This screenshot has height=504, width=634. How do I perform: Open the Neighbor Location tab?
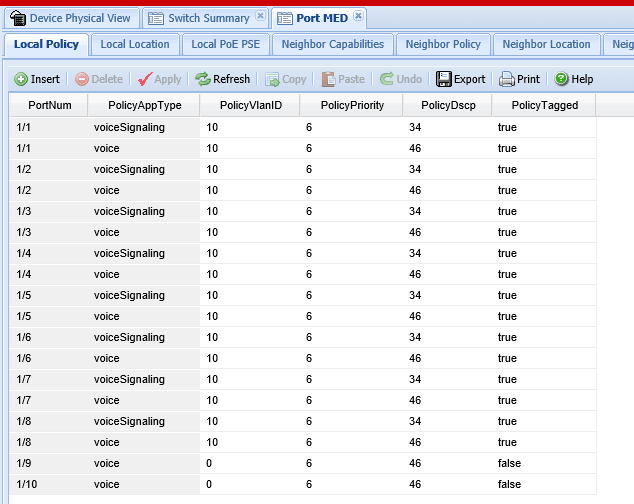546,44
